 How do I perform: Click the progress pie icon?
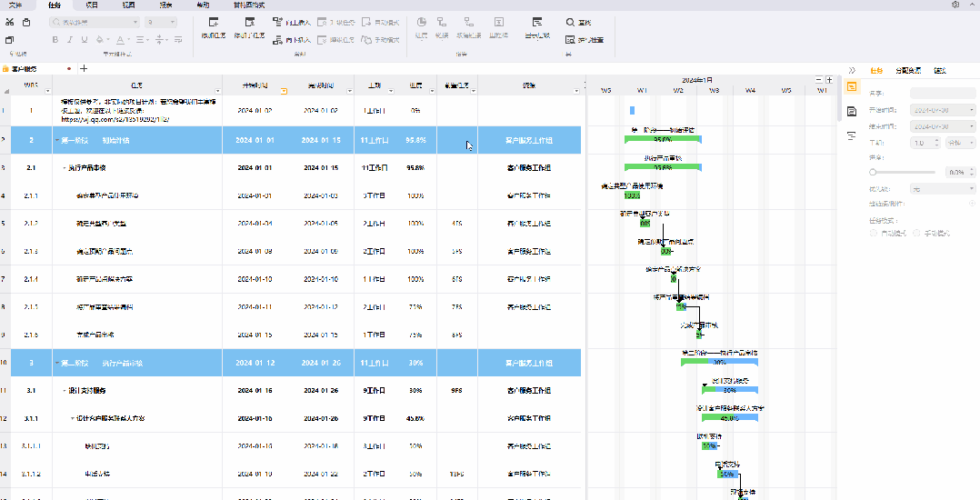(x=422, y=23)
